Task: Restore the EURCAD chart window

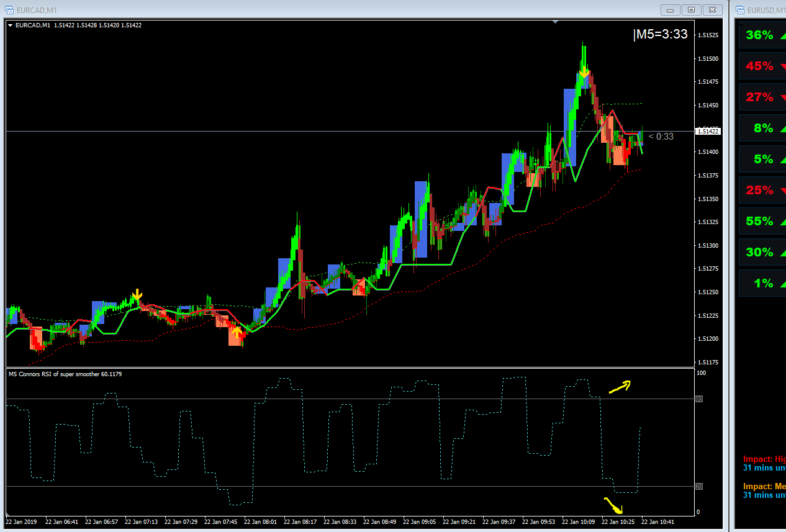Action: 690,9
